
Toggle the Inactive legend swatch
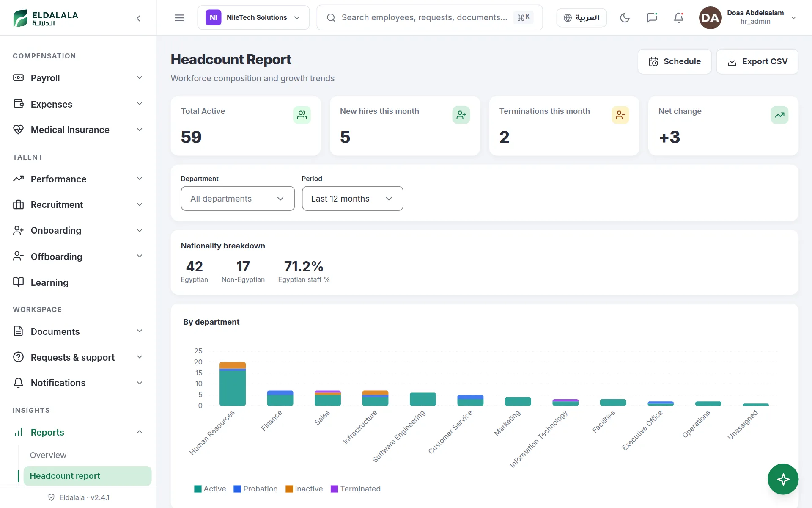point(289,489)
